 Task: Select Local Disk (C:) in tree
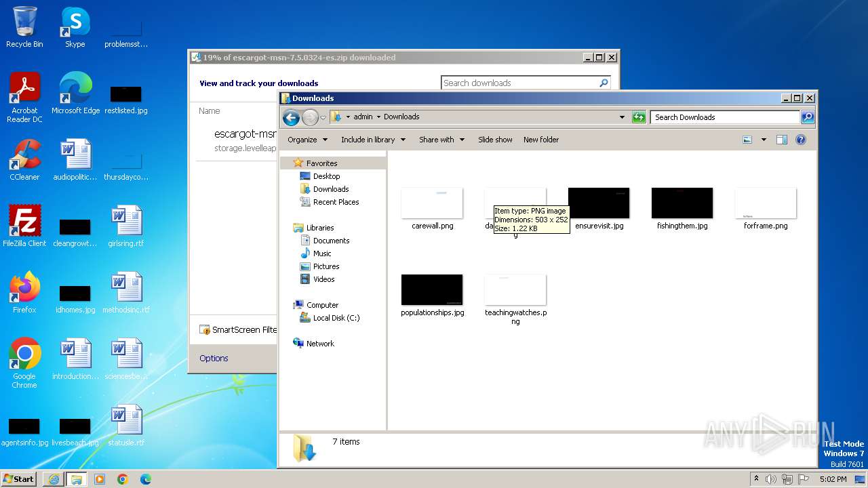(x=336, y=318)
